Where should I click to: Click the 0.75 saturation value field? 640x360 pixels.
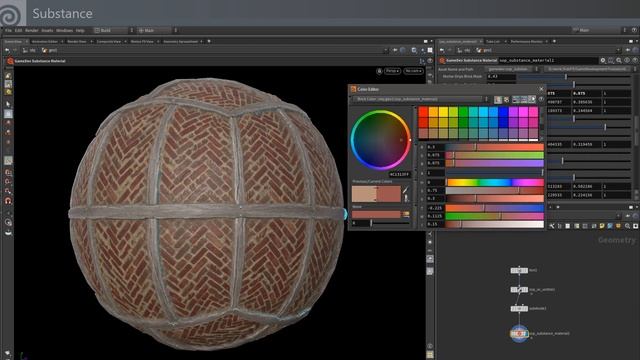[435, 191]
